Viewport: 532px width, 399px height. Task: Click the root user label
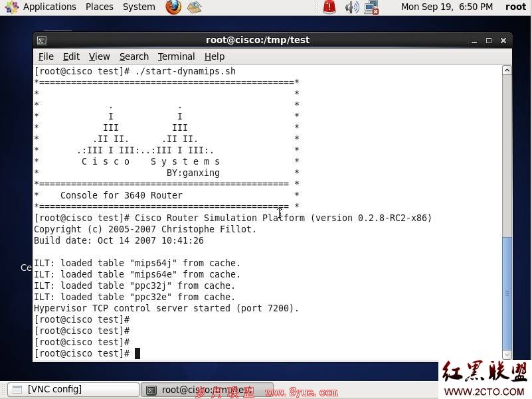[x=515, y=7]
